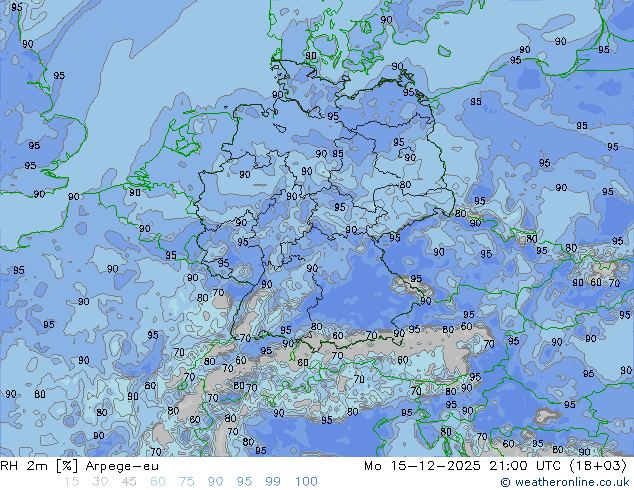Select legend value 75
The height and width of the screenshot is (490, 634).
click(x=186, y=482)
